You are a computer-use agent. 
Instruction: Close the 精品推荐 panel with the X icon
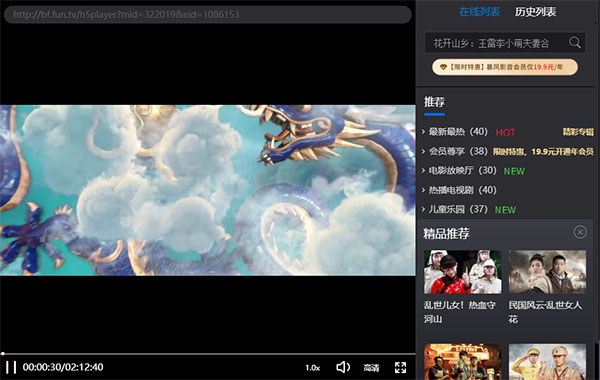580,232
